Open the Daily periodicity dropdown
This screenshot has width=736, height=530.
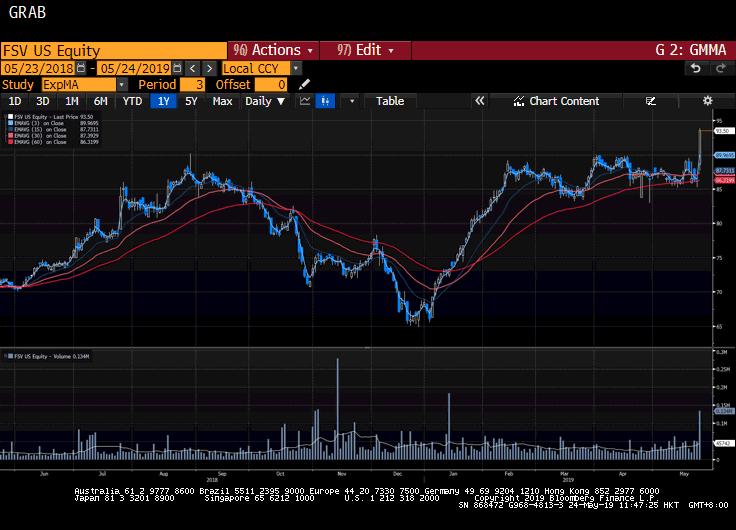(x=265, y=101)
